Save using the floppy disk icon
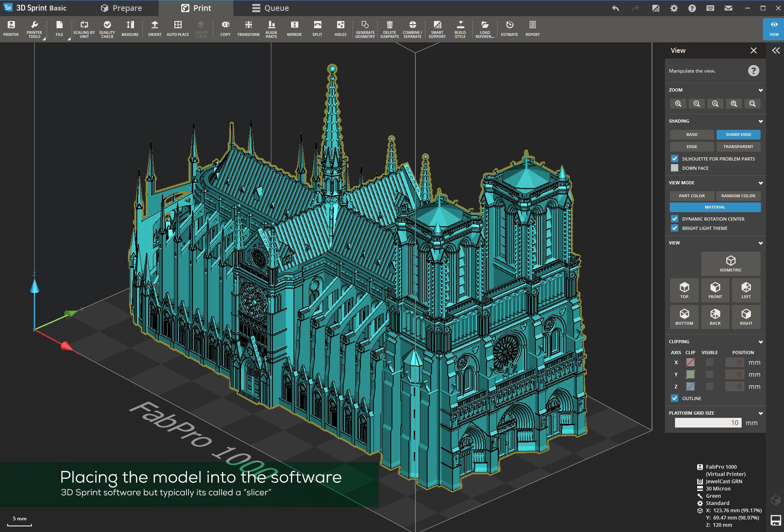The height and width of the screenshot is (532, 784). tap(776, 520)
